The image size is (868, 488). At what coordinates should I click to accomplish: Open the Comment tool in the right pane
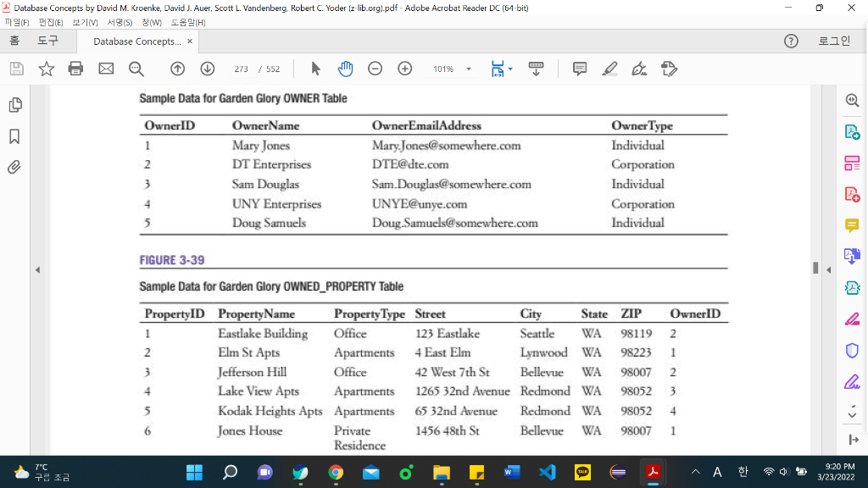(852, 225)
